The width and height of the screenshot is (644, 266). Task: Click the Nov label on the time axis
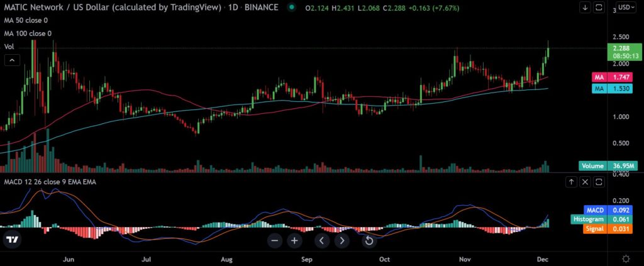pos(465,260)
